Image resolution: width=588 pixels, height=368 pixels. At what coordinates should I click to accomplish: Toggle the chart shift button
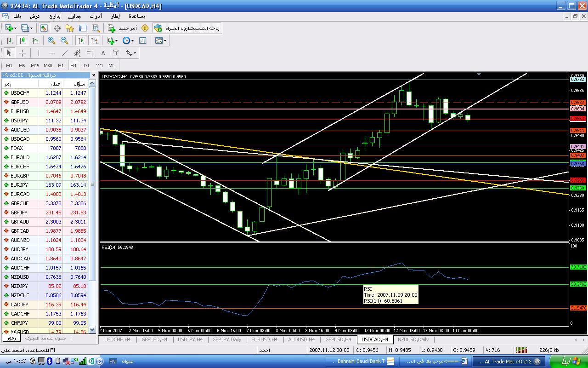94,40
